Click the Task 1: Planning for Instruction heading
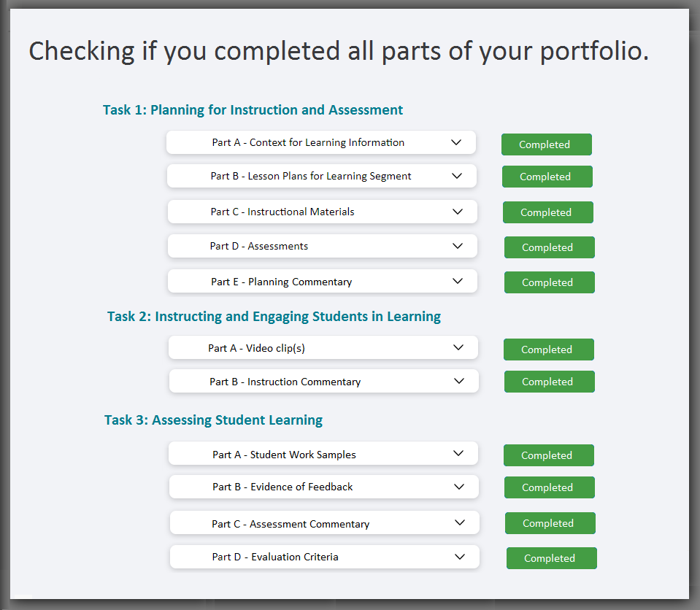700x610 pixels. click(x=253, y=110)
